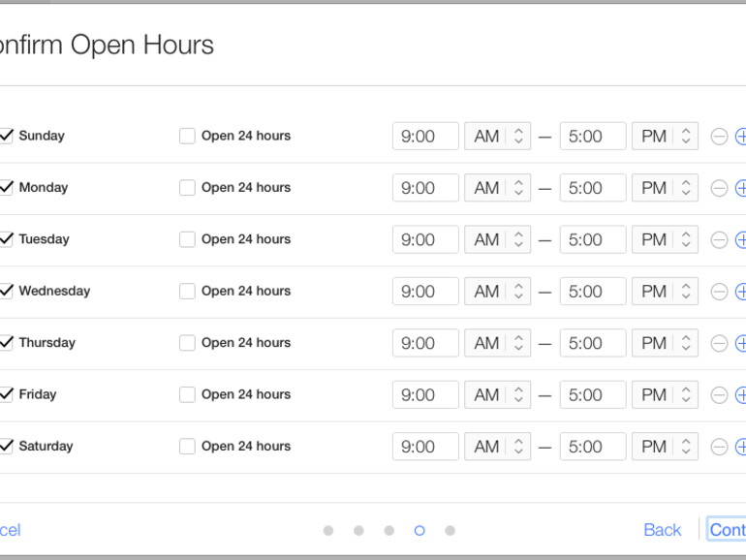Enable Open 24 hours for Monday
The height and width of the screenshot is (560, 746).
187,188
